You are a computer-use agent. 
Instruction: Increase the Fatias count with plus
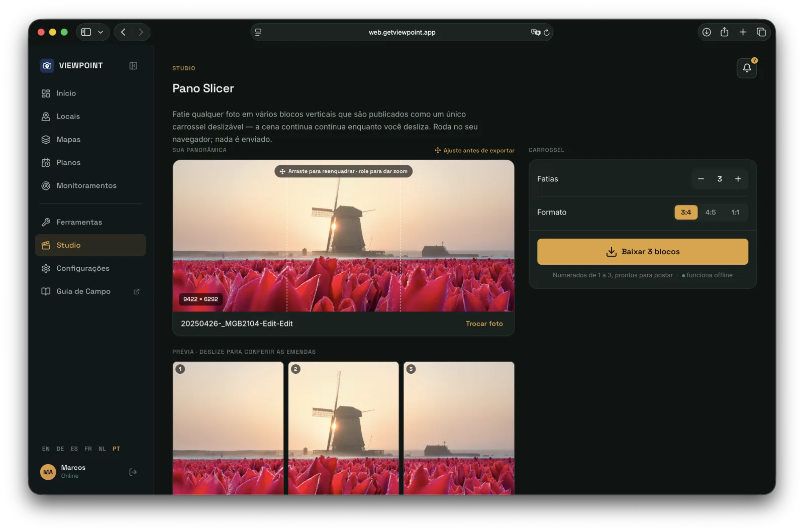[x=738, y=179]
